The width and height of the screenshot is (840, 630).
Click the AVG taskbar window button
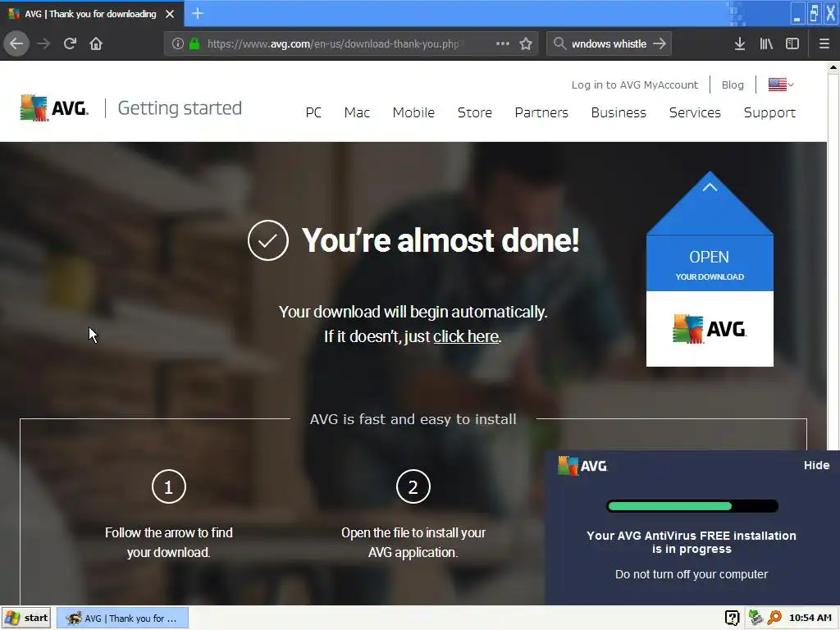[123, 619]
